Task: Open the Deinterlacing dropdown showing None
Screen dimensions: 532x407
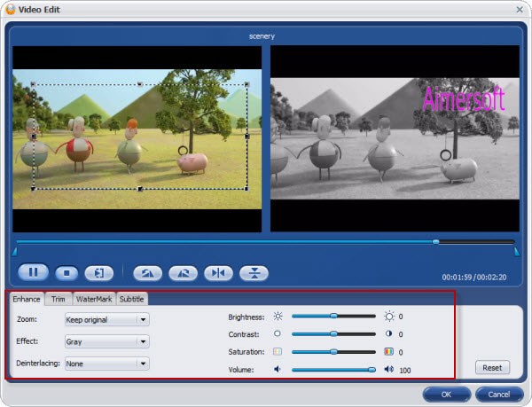Action: click(x=107, y=364)
